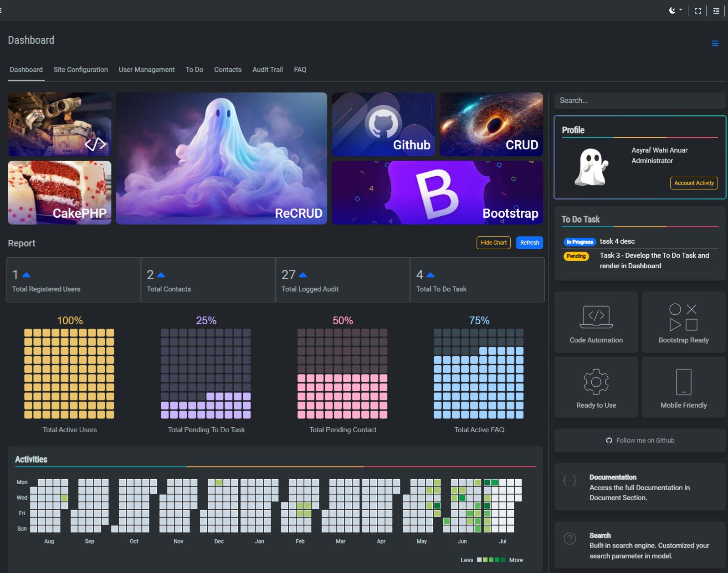This screenshot has width=728, height=573.
Task: Click the 'Administrator' role text
Action: (x=652, y=161)
